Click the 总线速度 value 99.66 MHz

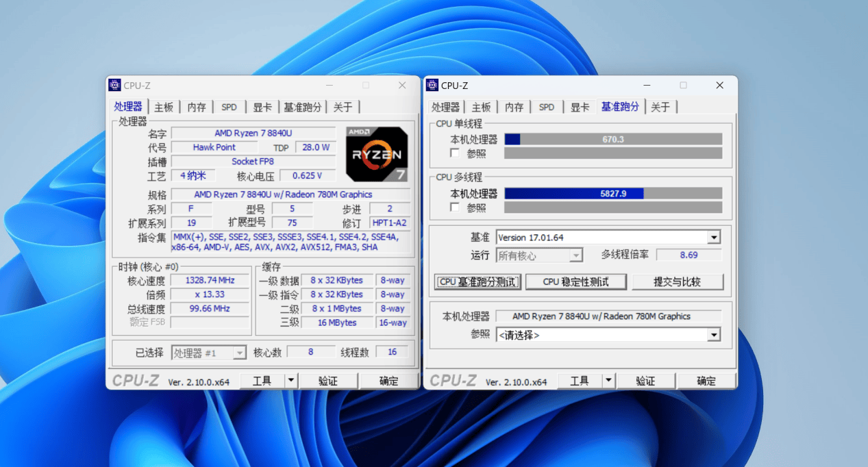tap(210, 309)
